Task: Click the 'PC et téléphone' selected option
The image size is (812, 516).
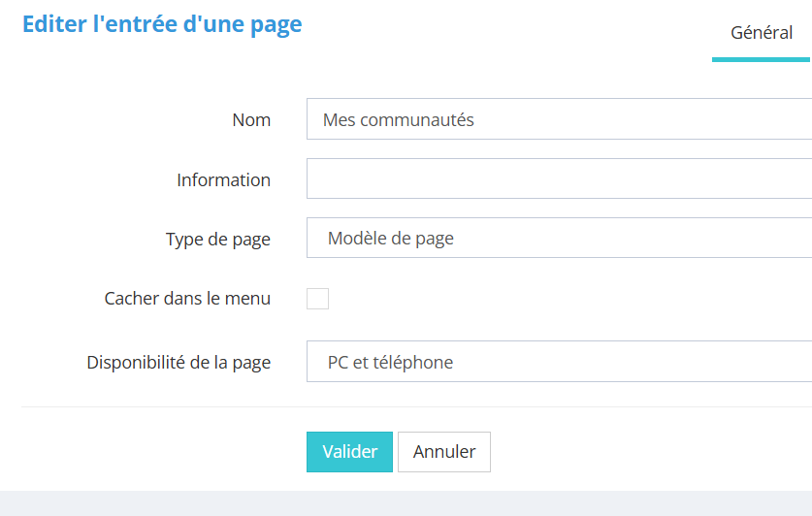Action: [x=390, y=363]
